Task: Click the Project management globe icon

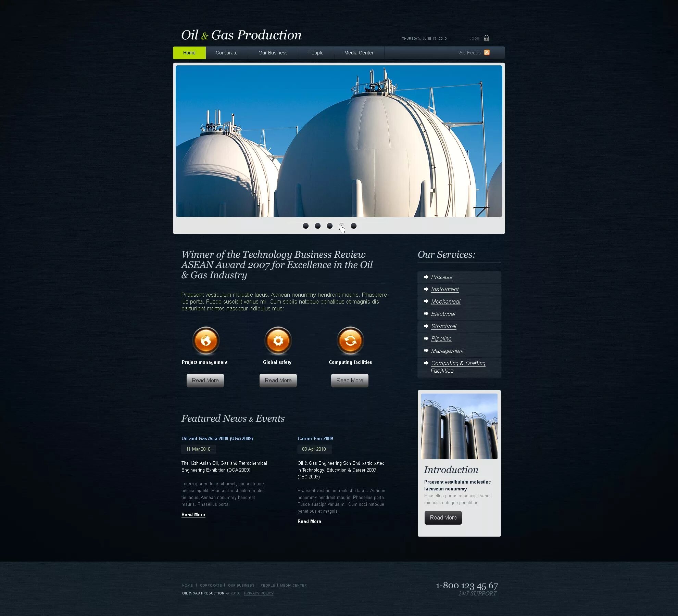Action: (x=206, y=341)
